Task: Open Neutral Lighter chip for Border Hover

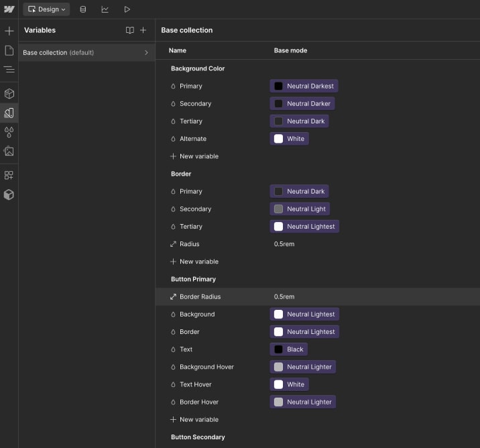Action: (303, 402)
